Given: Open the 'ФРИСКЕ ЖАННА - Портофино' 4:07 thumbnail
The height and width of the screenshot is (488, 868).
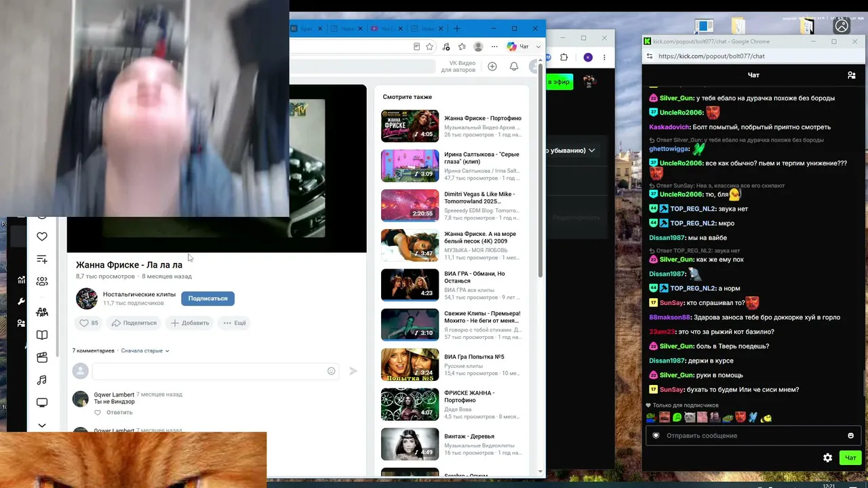Looking at the screenshot, I should [x=410, y=404].
